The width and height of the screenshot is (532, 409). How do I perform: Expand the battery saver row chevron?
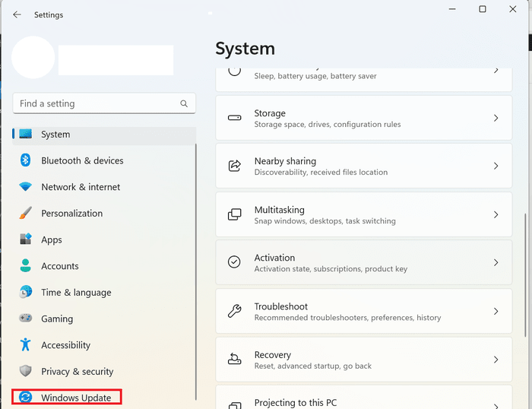[496, 71]
